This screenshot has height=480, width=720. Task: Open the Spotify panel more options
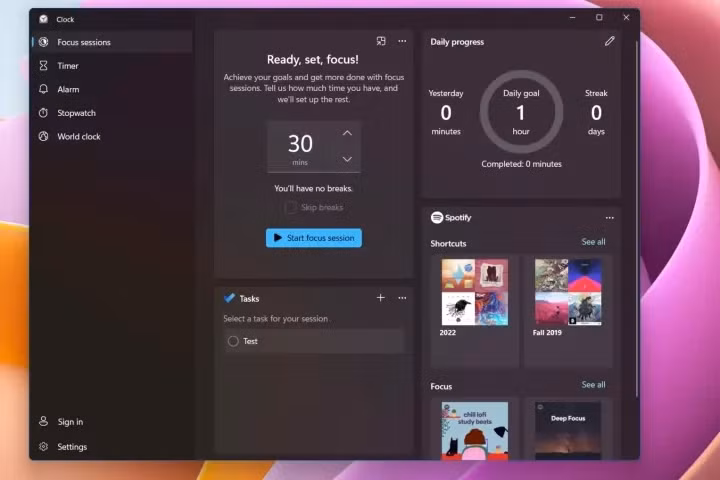coord(610,218)
